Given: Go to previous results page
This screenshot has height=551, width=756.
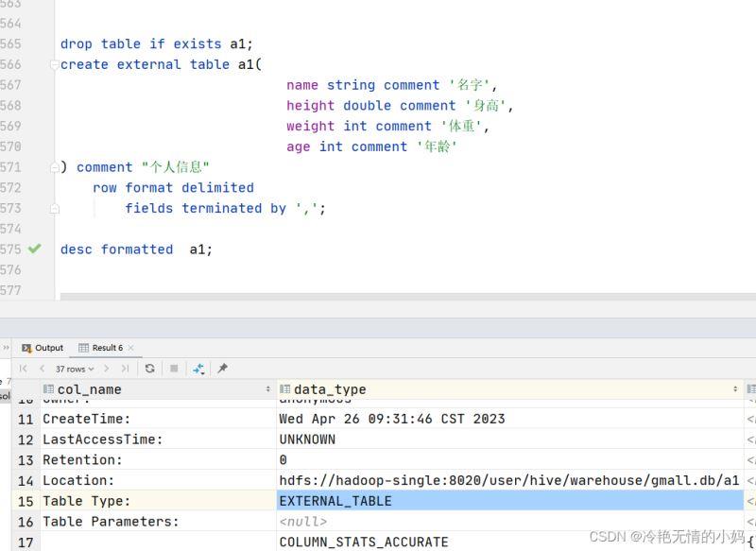Looking at the screenshot, I should [41, 369].
